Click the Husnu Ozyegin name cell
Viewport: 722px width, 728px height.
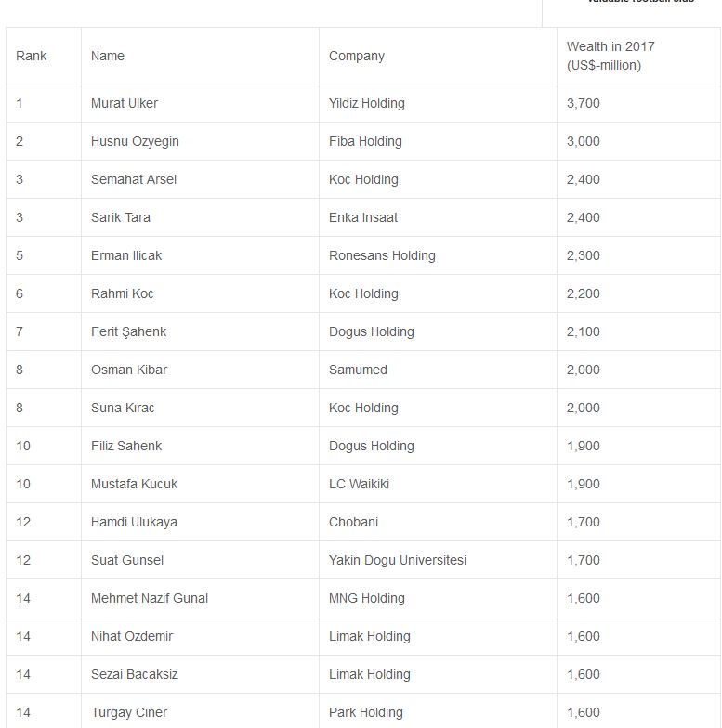click(x=135, y=141)
